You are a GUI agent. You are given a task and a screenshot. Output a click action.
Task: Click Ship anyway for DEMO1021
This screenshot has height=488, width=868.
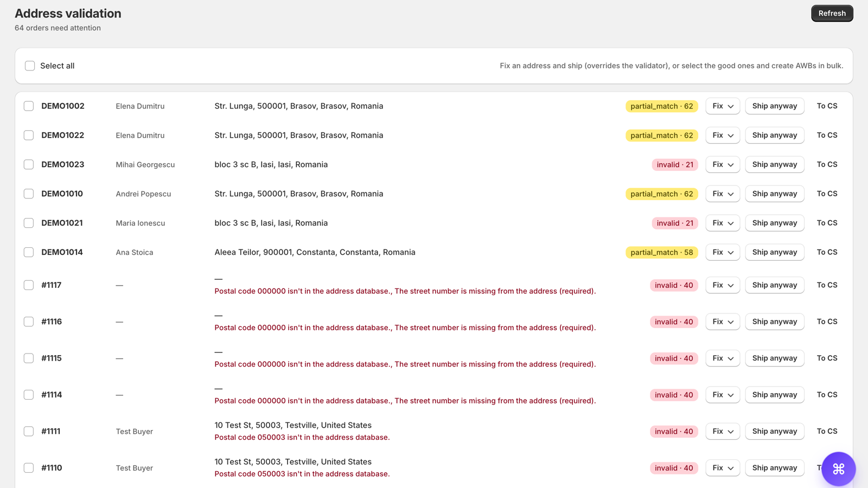(775, 223)
